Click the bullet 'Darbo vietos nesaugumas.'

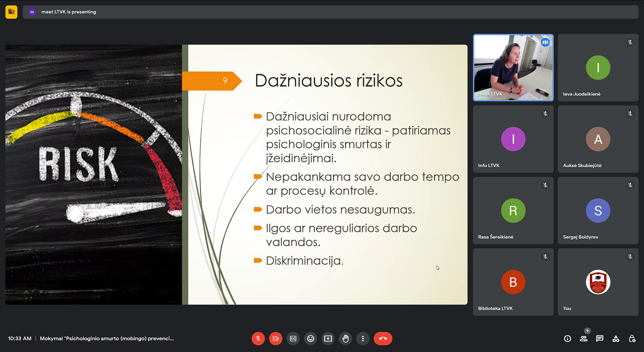pos(340,209)
